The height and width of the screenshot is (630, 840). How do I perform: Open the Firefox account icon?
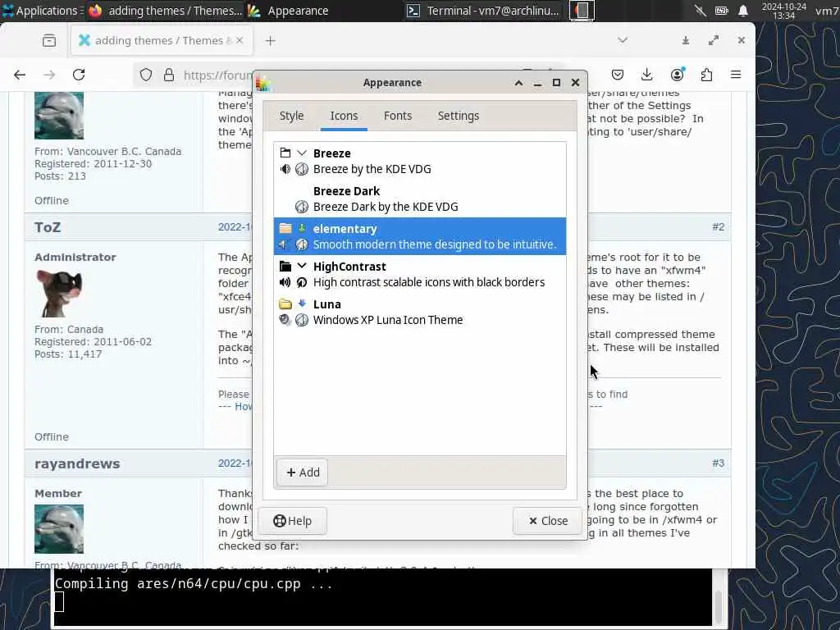[x=677, y=75]
